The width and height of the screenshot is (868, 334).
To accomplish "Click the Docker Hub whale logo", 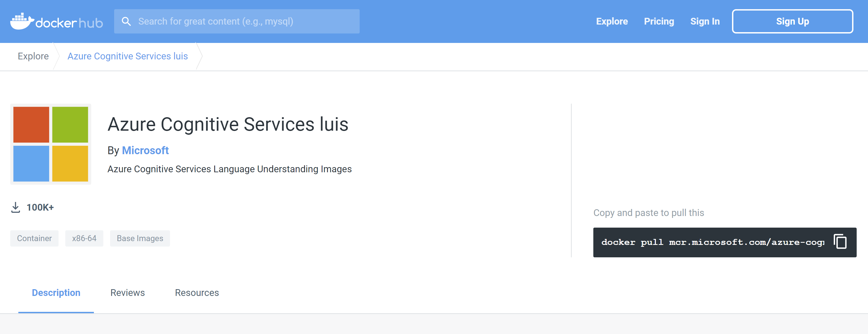I will click(x=56, y=21).
